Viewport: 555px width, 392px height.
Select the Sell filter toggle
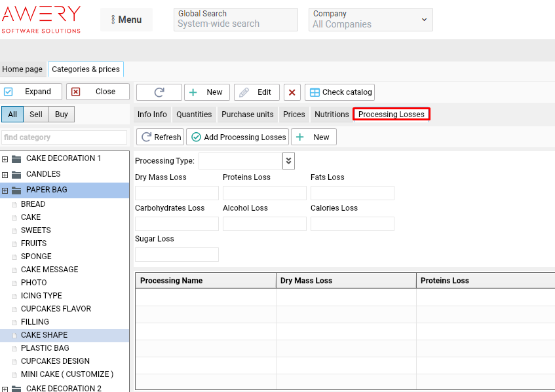click(36, 115)
